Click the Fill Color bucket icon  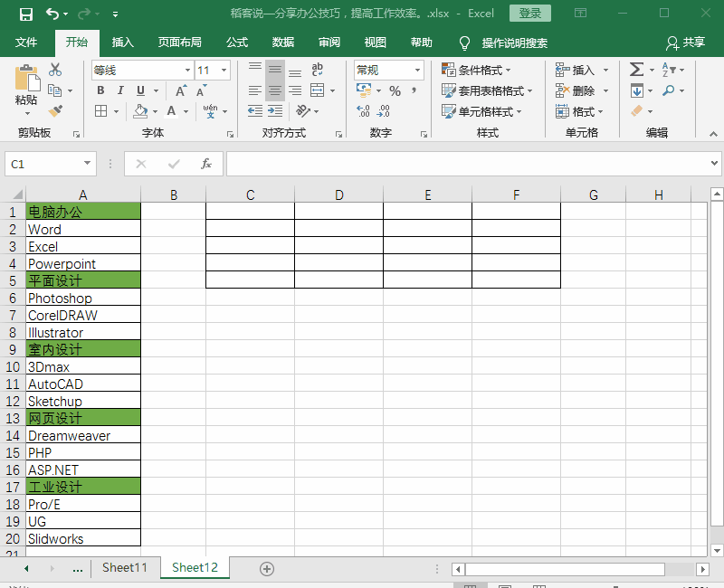click(x=140, y=110)
